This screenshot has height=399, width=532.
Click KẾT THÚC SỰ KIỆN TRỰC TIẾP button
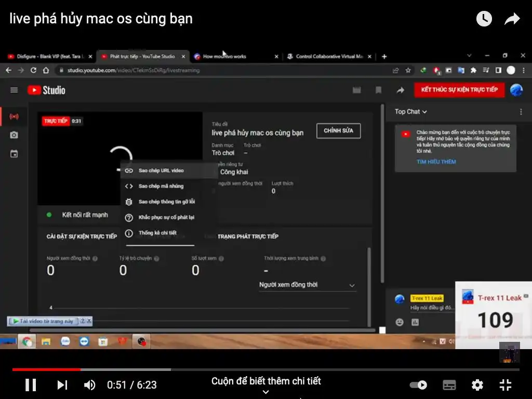(x=459, y=90)
